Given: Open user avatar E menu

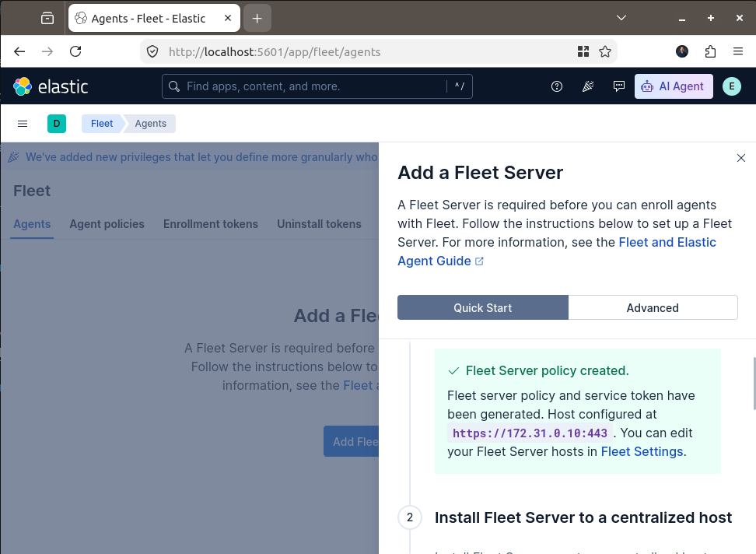Looking at the screenshot, I should 731,86.
